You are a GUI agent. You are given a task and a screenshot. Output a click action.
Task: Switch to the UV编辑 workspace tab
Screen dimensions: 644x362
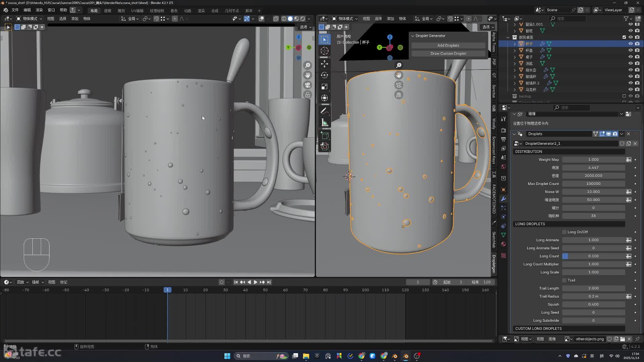(x=137, y=11)
